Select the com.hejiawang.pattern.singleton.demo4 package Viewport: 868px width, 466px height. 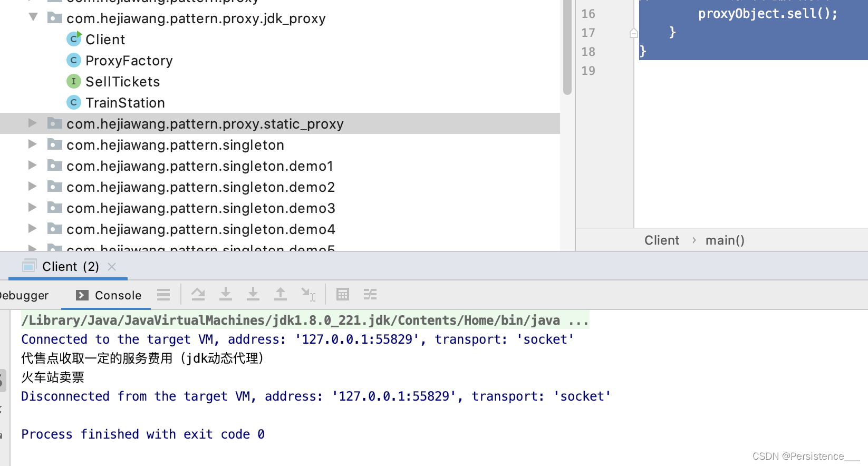click(x=201, y=229)
